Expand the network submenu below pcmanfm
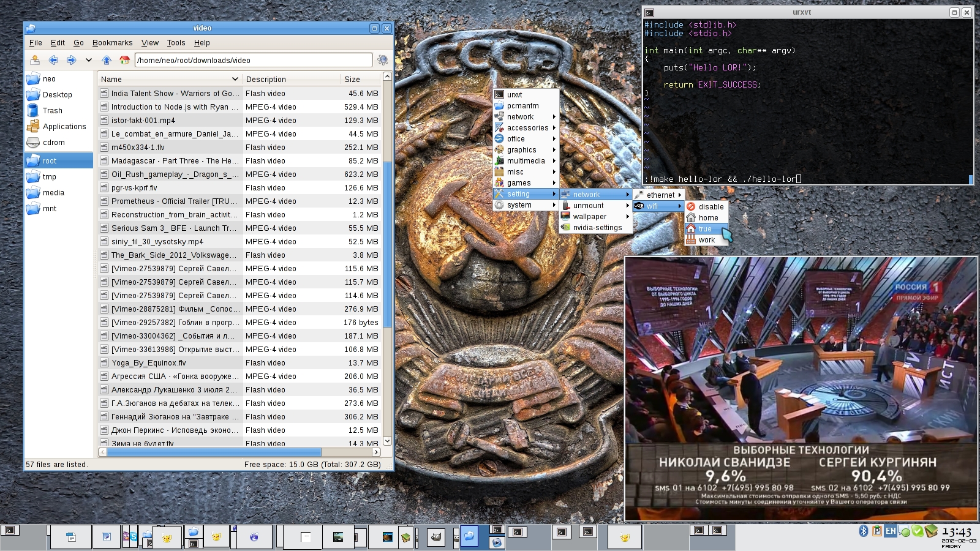This screenshot has width=980, height=551. click(526, 117)
